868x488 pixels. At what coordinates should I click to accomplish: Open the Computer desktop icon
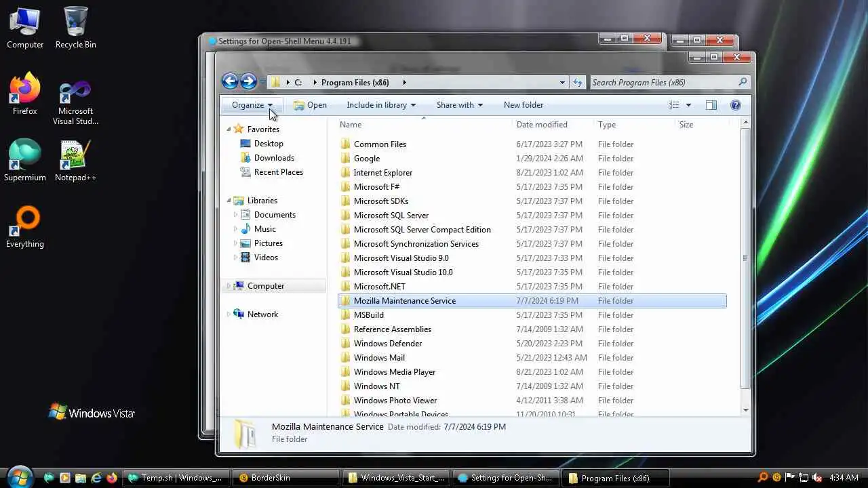pos(25,28)
